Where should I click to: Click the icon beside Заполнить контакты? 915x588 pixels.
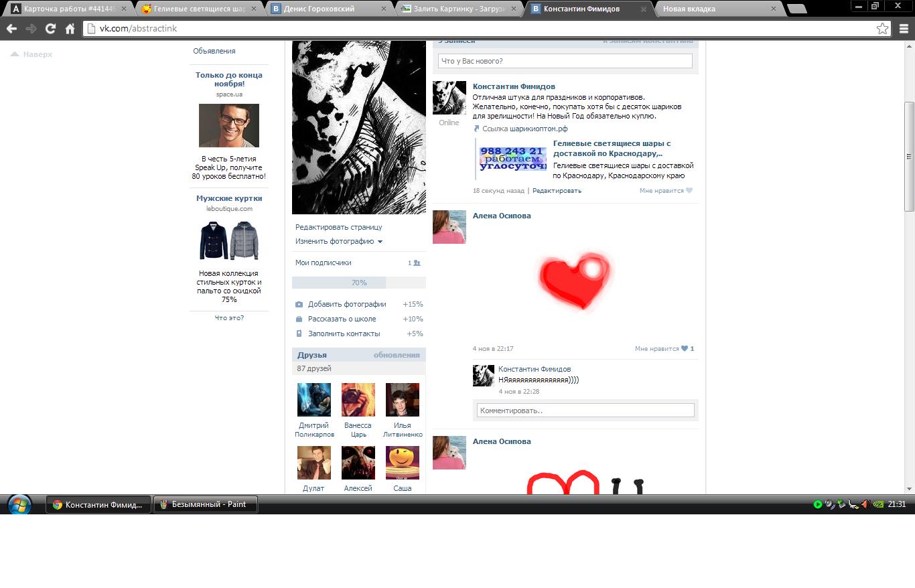point(299,334)
